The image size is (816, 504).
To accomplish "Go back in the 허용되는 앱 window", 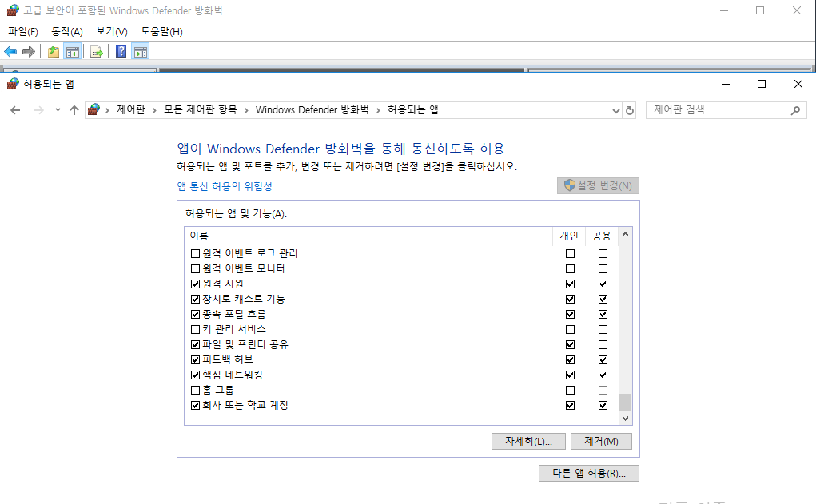I will [15, 110].
